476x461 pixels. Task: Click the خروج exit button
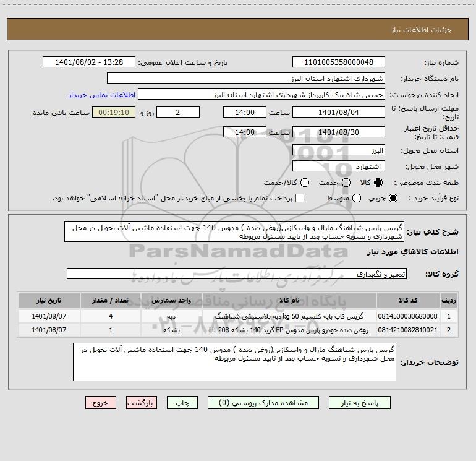click(101, 403)
